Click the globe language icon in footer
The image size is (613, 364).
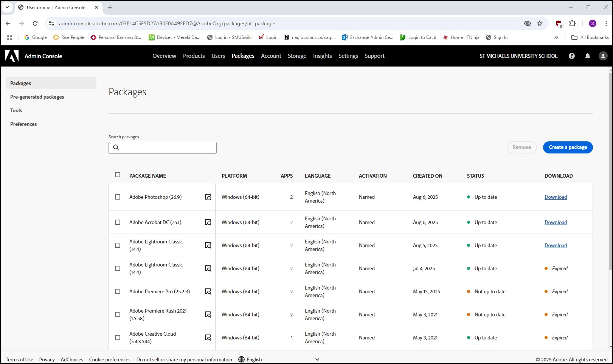point(242,359)
